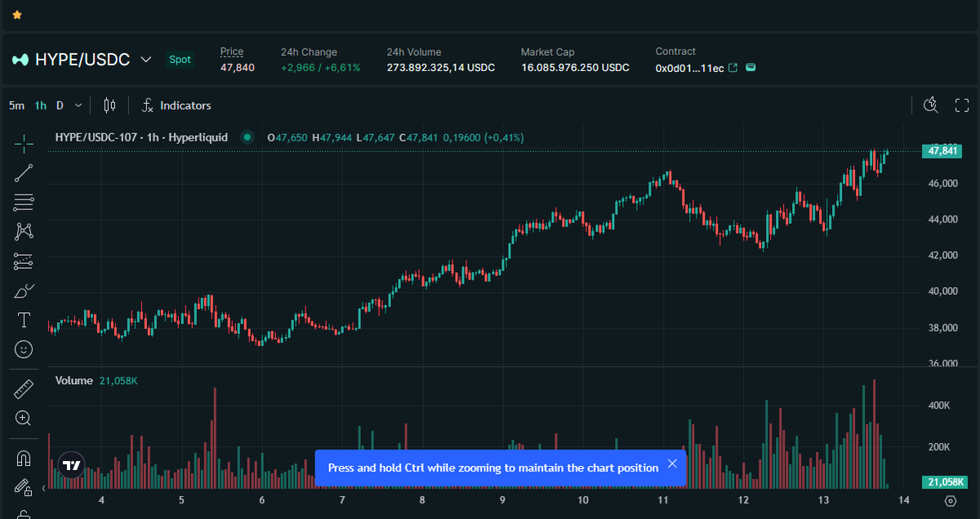This screenshot has width=980, height=519.
Task: Select the Text annotation tool
Action: coord(24,320)
